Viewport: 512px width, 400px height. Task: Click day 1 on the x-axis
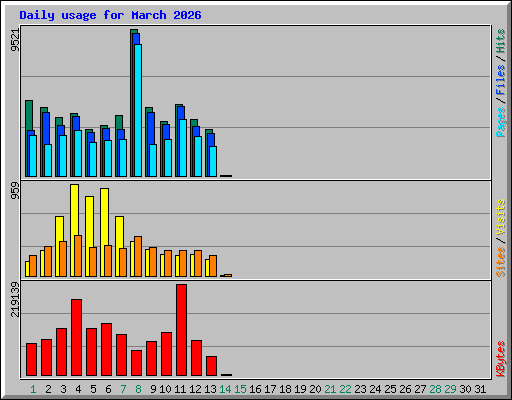point(33,389)
